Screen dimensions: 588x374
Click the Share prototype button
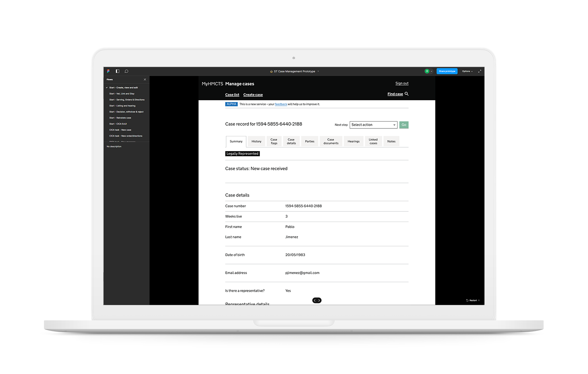tap(447, 71)
